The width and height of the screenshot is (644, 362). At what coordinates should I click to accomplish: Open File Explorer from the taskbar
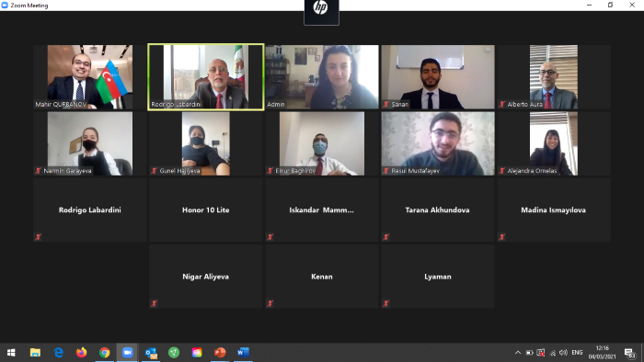pyautogui.click(x=35, y=353)
